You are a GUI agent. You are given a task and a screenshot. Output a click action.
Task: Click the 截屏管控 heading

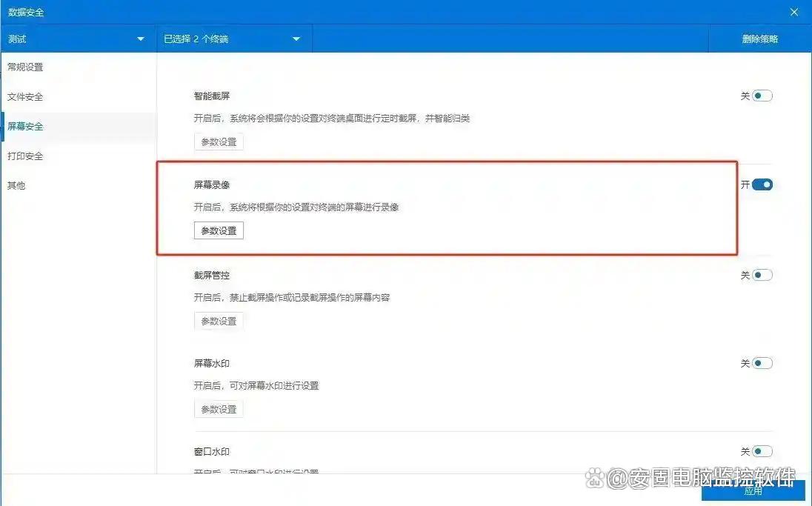click(x=212, y=275)
